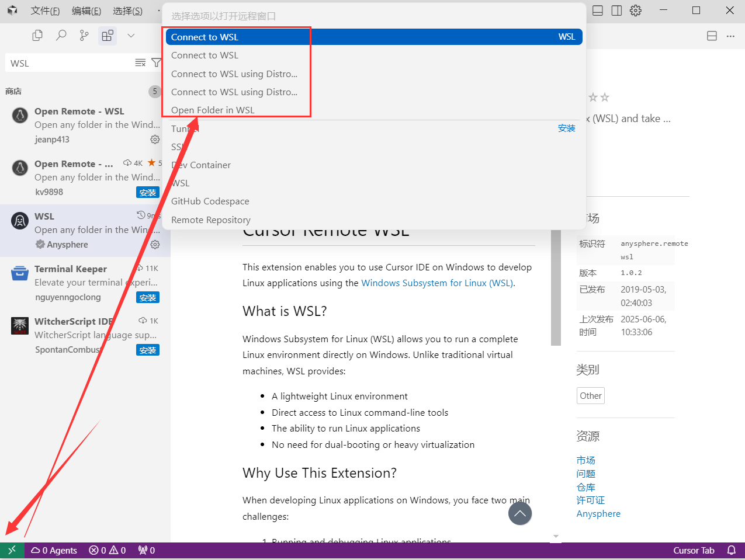Image resolution: width=745 pixels, height=560 pixels.
Task: Open the Search view magnifier icon
Action: pyautogui.click(x=61, y=36)
